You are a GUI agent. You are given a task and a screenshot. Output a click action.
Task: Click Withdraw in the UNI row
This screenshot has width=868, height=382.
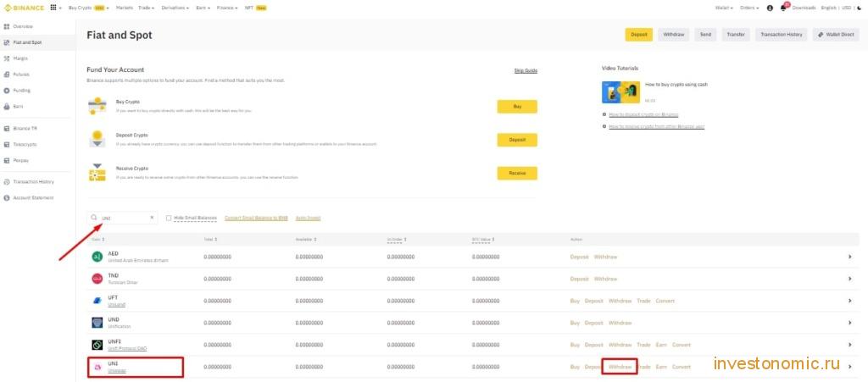[x=620, y=367]
